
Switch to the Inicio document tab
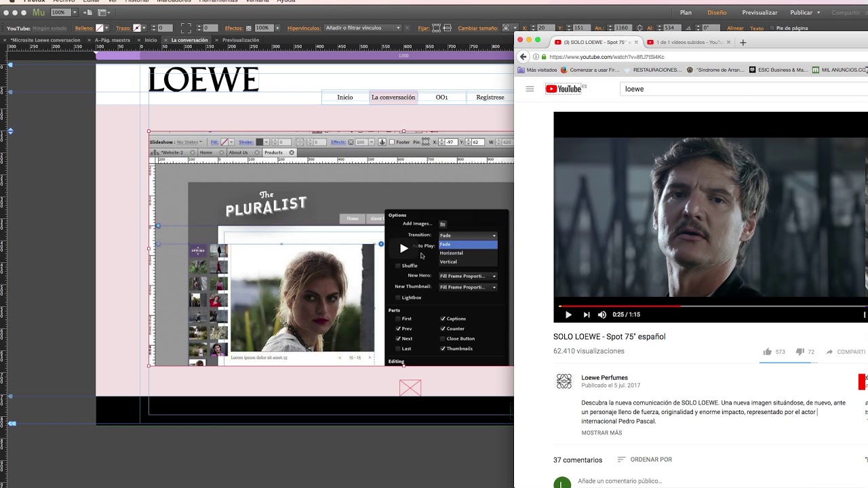pos(151,40)
